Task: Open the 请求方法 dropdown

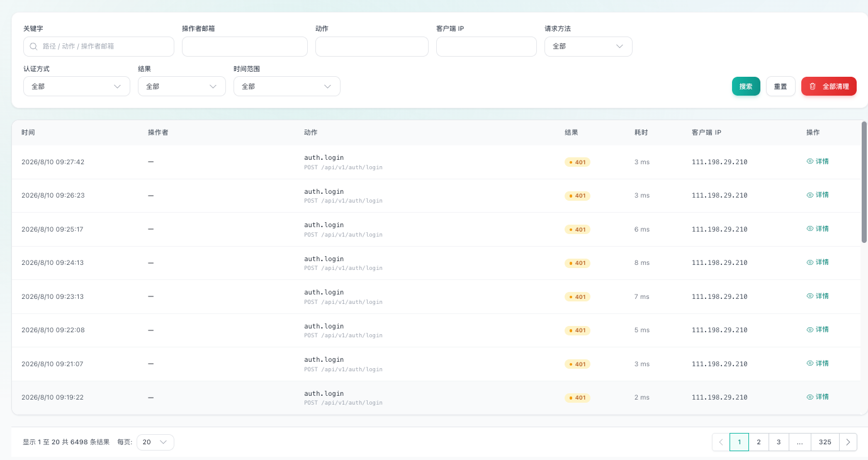Action: click(589, 47)
